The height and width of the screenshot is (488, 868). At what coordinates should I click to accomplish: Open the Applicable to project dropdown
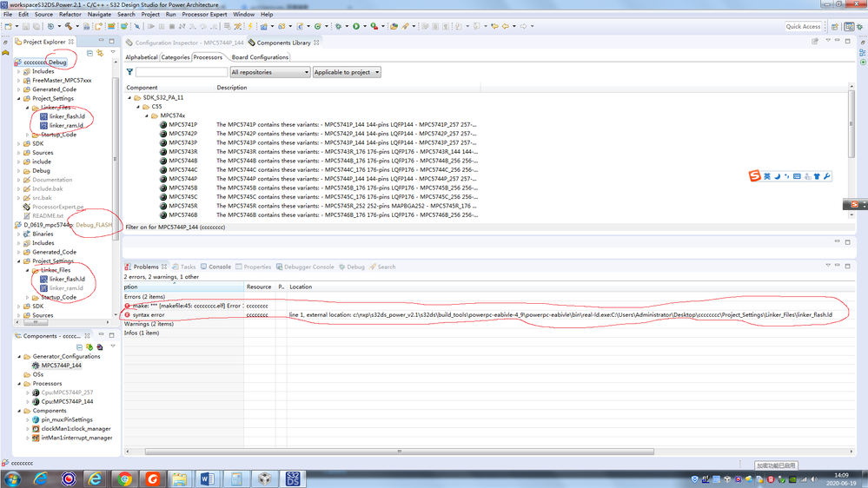[347, 72]
